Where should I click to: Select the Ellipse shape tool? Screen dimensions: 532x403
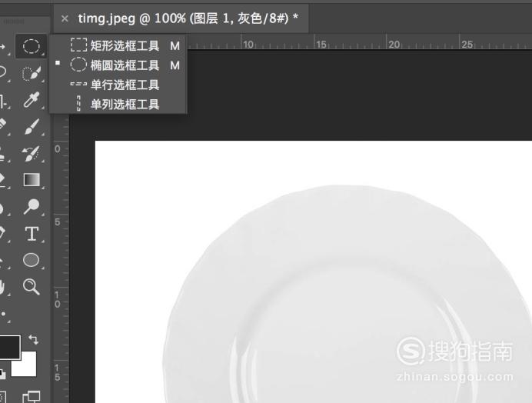click(x=31, y=260)
